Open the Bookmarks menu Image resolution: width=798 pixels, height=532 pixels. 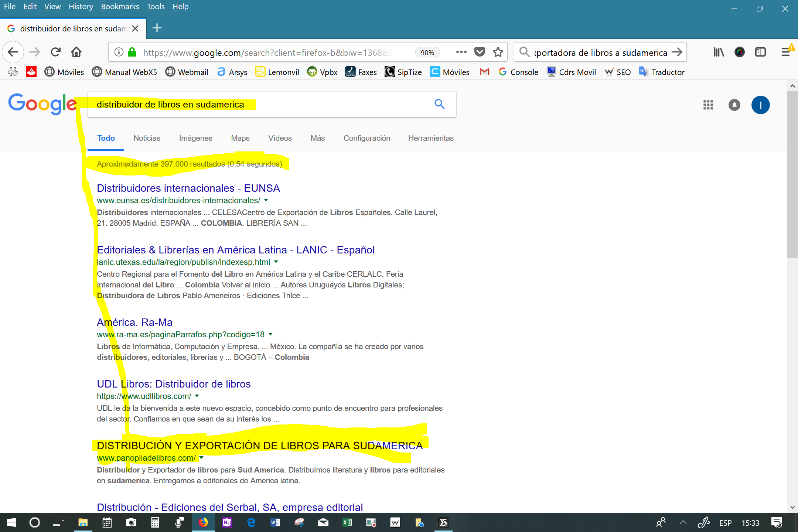click(120, 7)
